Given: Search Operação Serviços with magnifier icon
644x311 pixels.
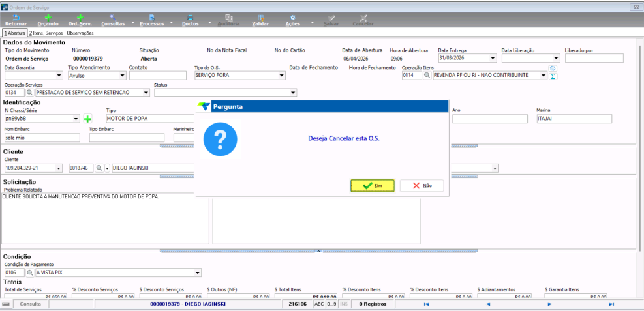Looking at the screenshot, I should tap(29, 93).
